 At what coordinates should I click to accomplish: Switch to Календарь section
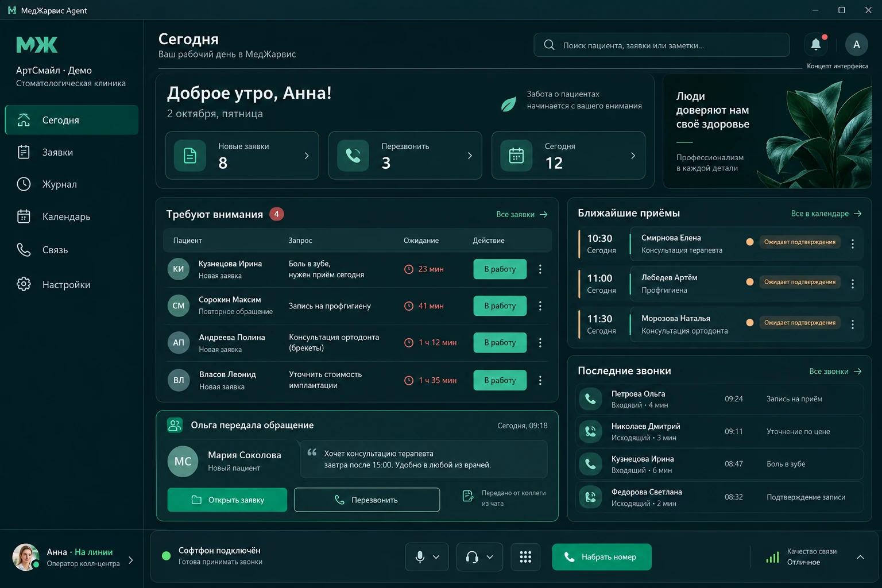[x=72, y=216]
